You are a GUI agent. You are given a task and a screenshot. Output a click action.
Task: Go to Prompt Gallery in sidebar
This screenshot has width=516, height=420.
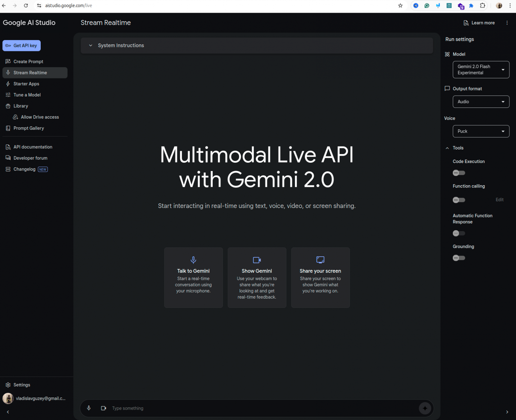click(x=28, y=128)
